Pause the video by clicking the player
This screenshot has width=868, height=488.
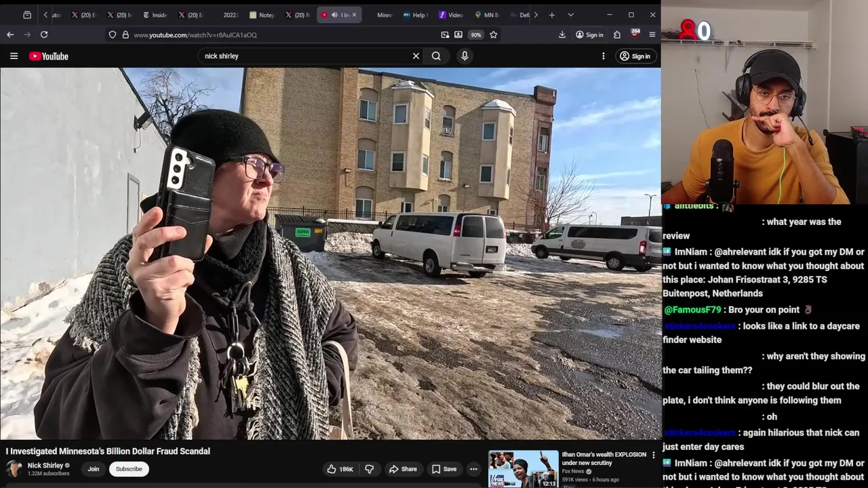pos(330,253)
